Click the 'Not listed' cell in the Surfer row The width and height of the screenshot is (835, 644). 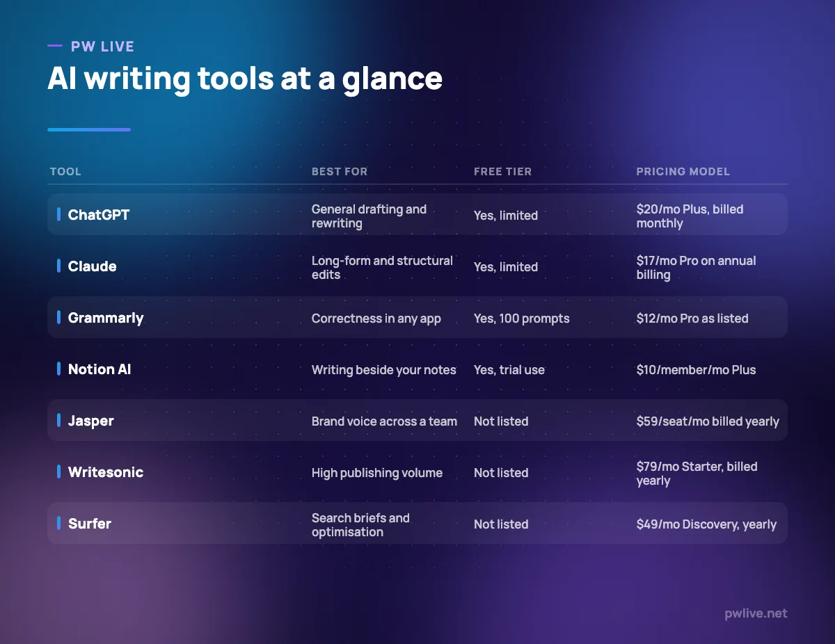pyautogui.click(x=501, y=524)
